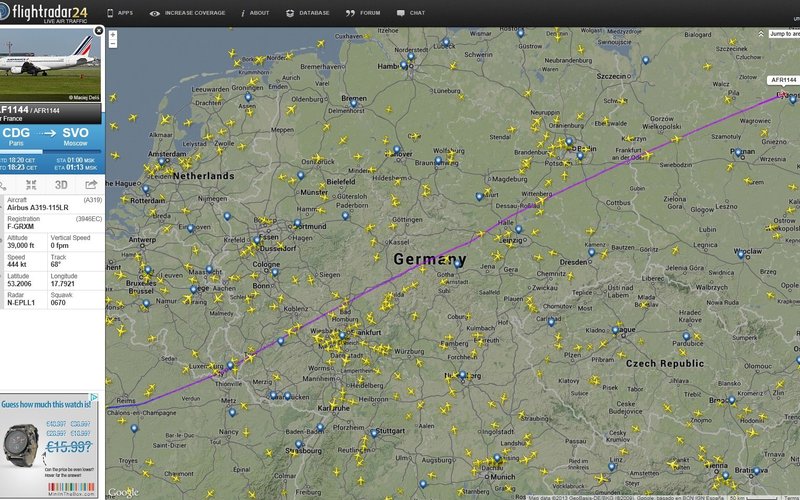Click the SVO Moscow arrival airport
This screenshot has width=800, height=500.
point(76,136)
